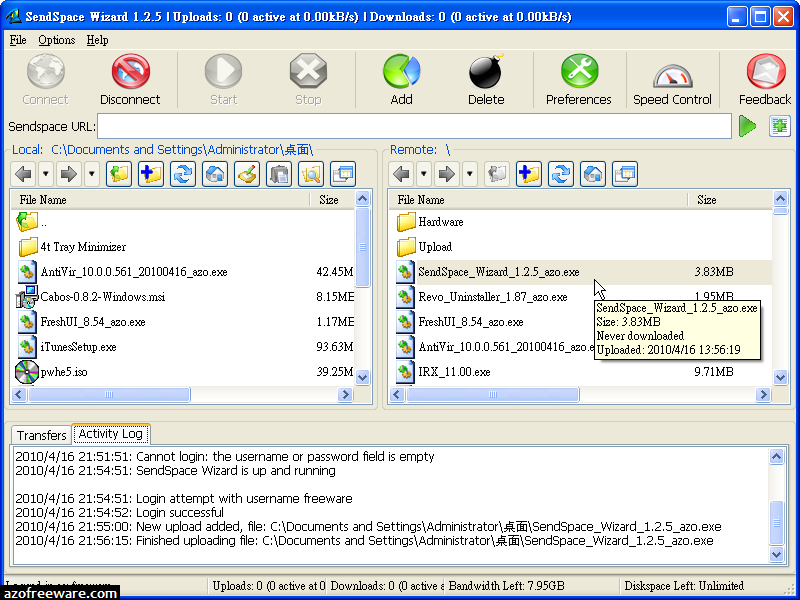
Task: Go forward in Local pane
Action: click(x=69, y=174)
